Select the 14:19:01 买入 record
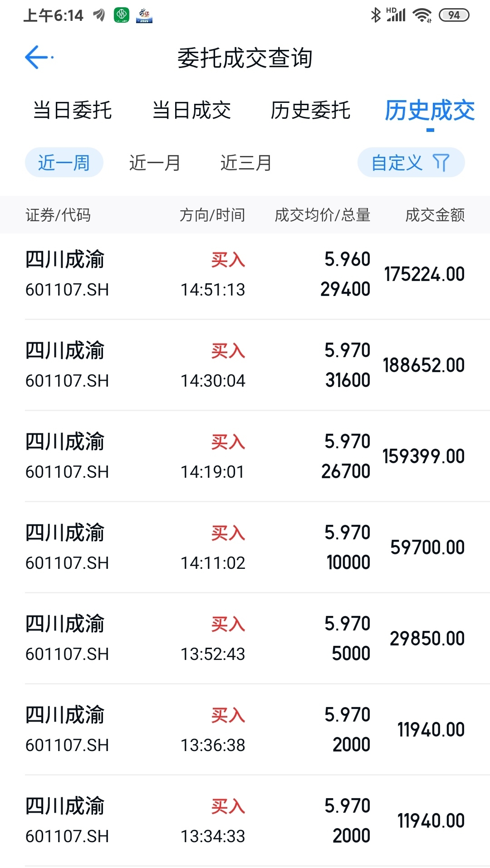Image resolution: width=490 pixels, height=868 pixels. point(245,456)
